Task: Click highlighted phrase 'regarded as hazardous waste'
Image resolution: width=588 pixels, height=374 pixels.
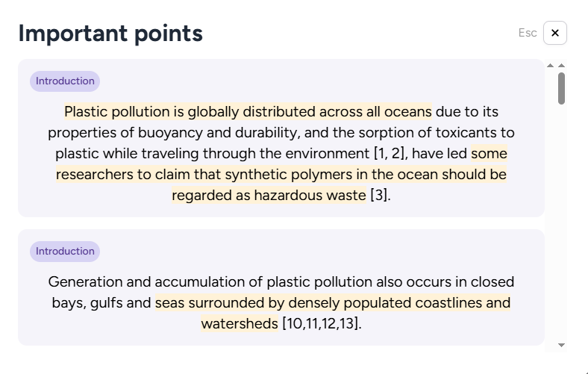Action: (x=269, y=196)
